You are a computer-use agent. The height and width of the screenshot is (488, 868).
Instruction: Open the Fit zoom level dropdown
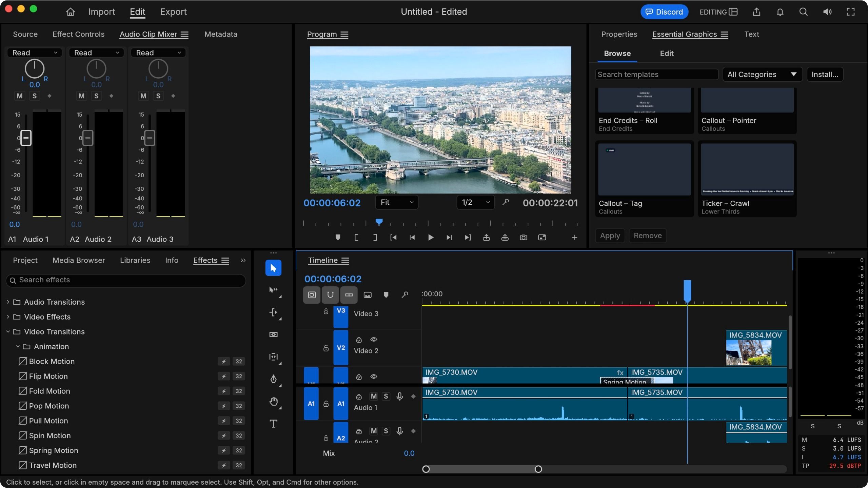pyautogui.click(x=397, y=202)
